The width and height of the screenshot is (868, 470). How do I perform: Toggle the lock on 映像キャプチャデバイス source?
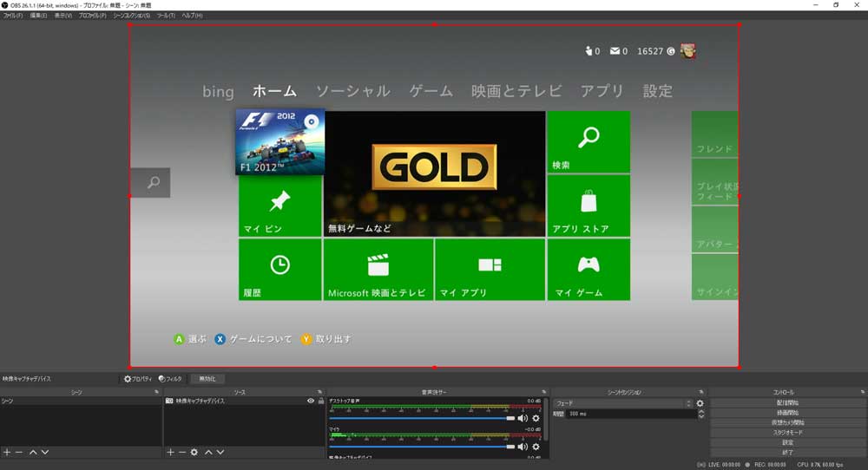click(321, 401)
